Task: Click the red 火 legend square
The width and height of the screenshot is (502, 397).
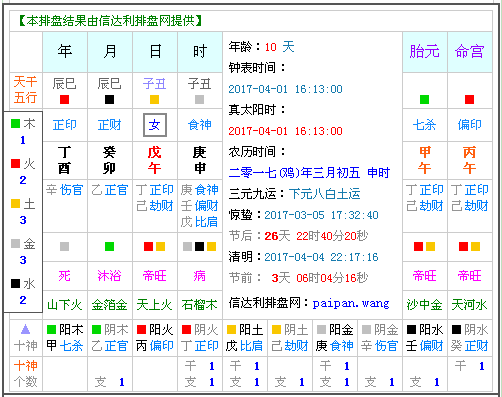Action: click(15, 163)
